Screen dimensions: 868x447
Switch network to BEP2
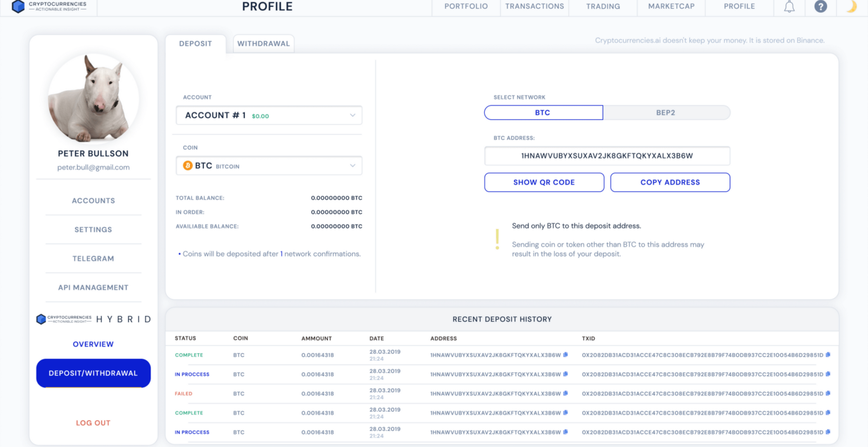click(665, 113)
